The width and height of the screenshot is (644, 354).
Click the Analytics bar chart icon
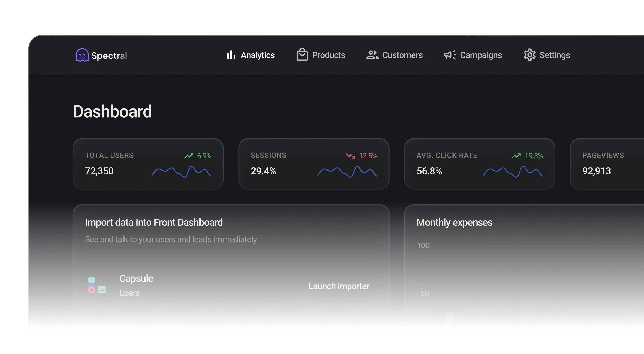(231, 55)
